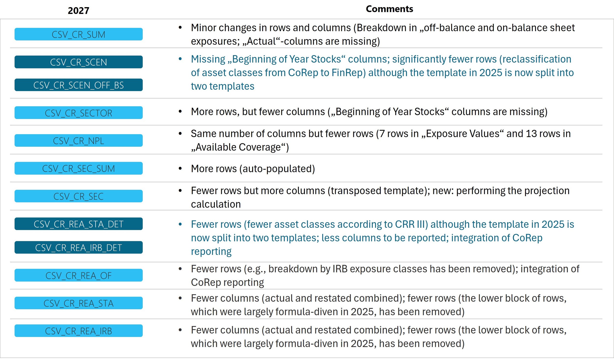The width and height of the screenshot is (614, 364).
Task: Select the 'Missing Beginning of Year Stocks' comment
Action: coord(382,73)
